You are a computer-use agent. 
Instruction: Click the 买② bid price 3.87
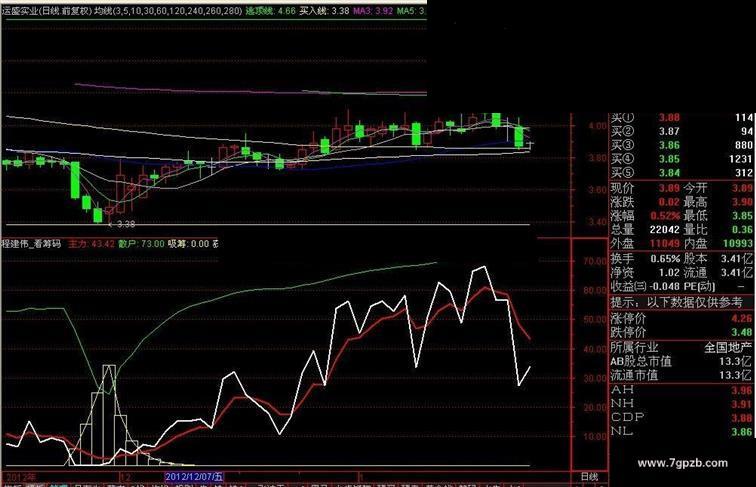point(669,131)
